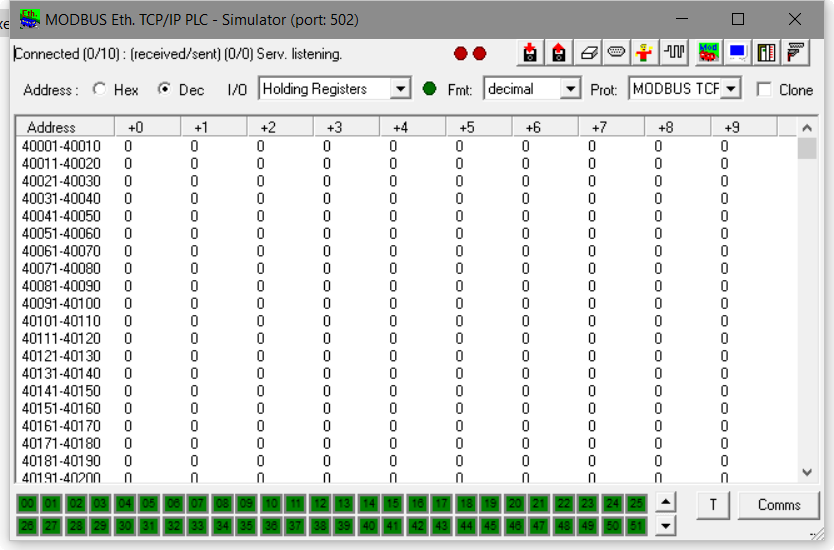Click the +9 column header

[x=744, y=128]
